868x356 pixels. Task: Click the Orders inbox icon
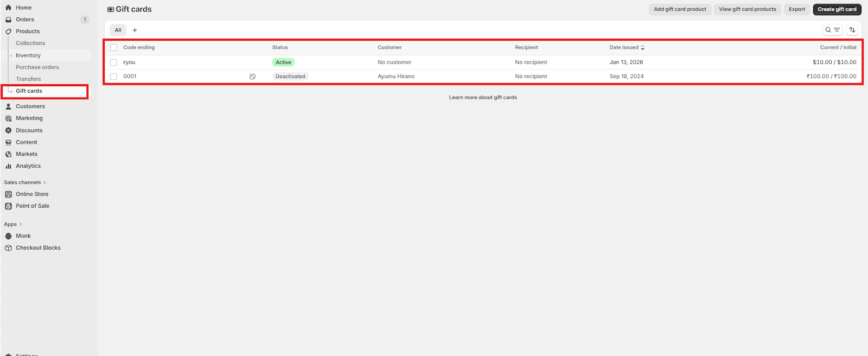8,20
